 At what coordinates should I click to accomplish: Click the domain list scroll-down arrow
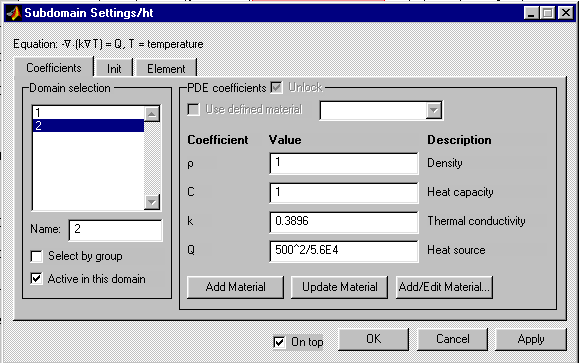tap(152, 202)
